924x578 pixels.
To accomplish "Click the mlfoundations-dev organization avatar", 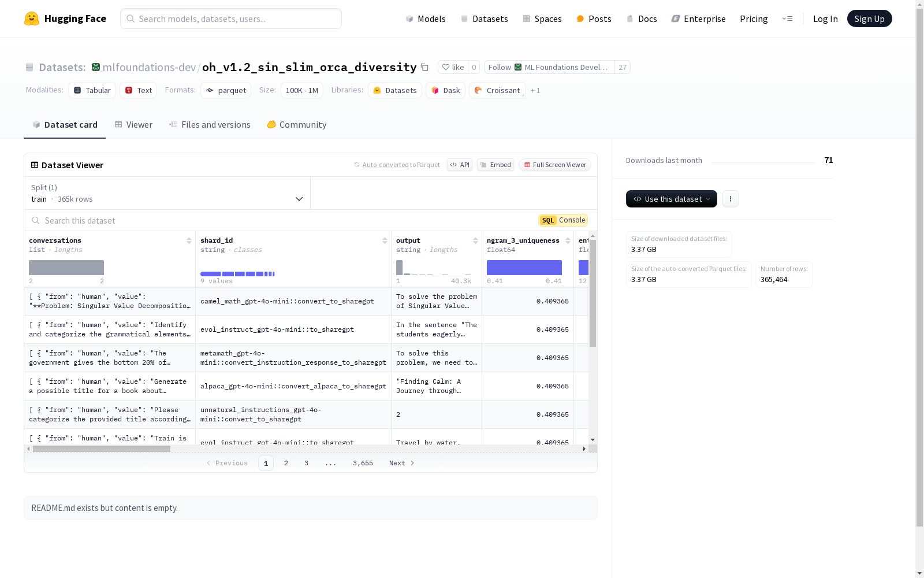I will [x=96, y=67].
